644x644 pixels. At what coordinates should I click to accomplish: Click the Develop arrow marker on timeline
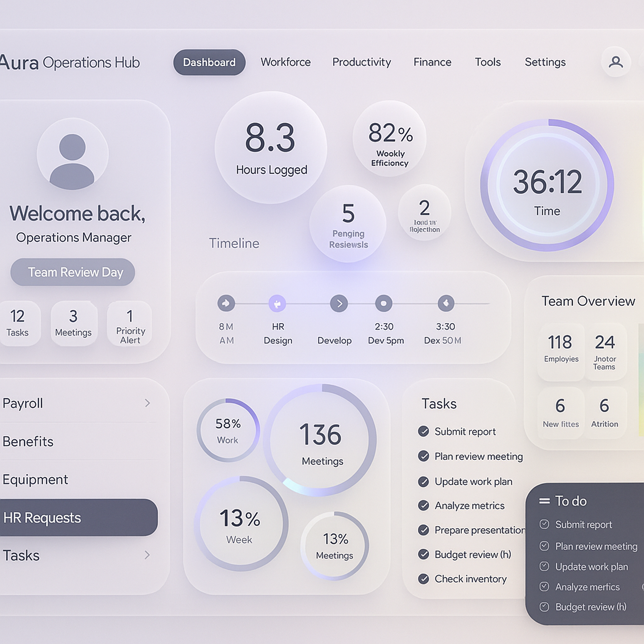[x=339, y=303]
